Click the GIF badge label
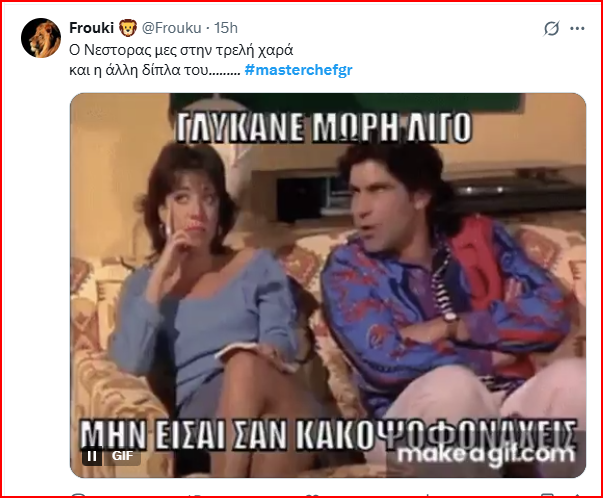603x498 pixels. click(x=123, y=456)
